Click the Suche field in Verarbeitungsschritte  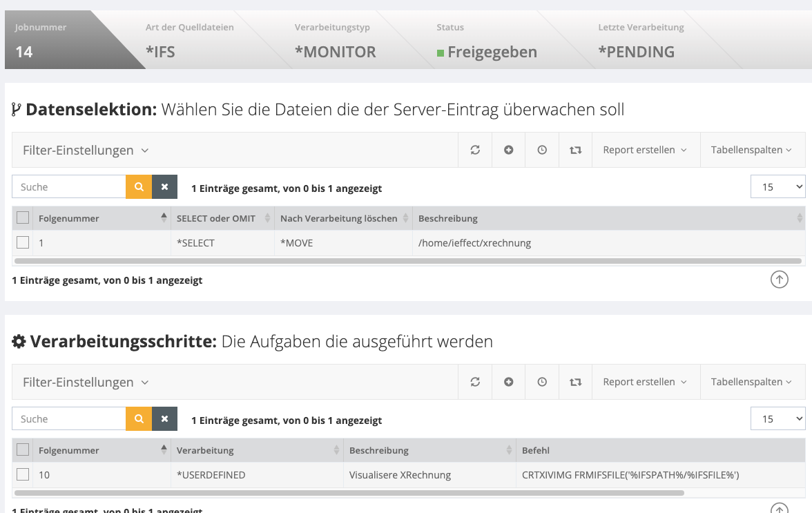69,419
